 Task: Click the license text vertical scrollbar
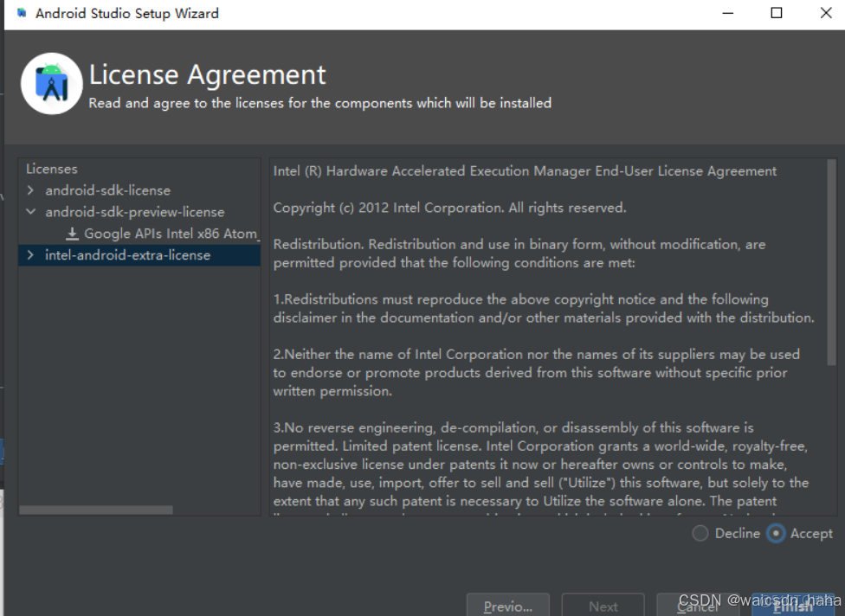pyautogui.click(x=832, y=260)
